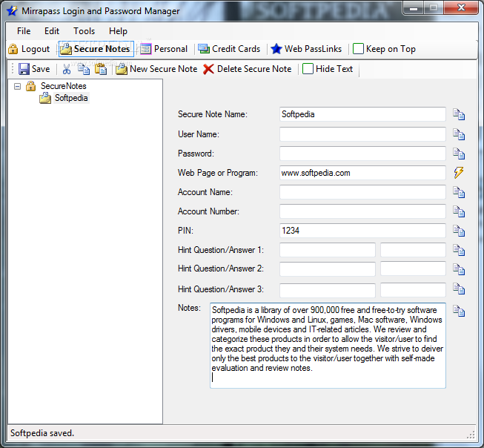Open the Tools menu
Screen dimensions: 484x448
(x=84, y=31)
